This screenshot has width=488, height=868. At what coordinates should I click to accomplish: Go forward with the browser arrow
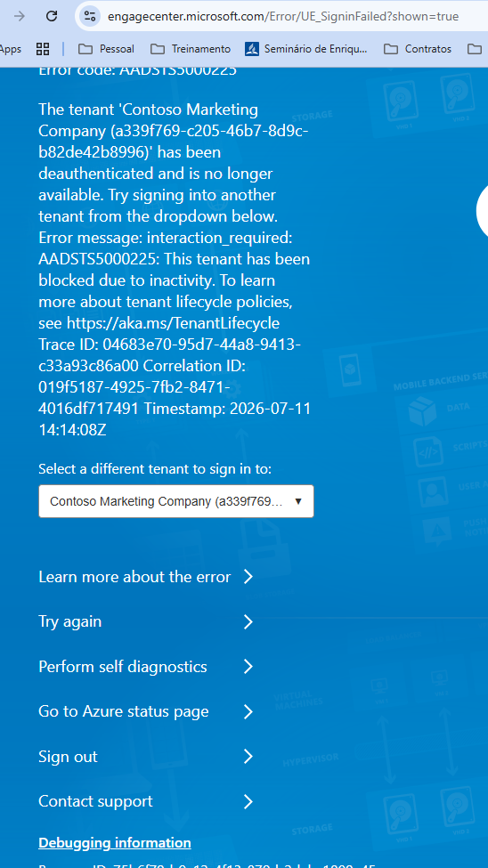20,16
